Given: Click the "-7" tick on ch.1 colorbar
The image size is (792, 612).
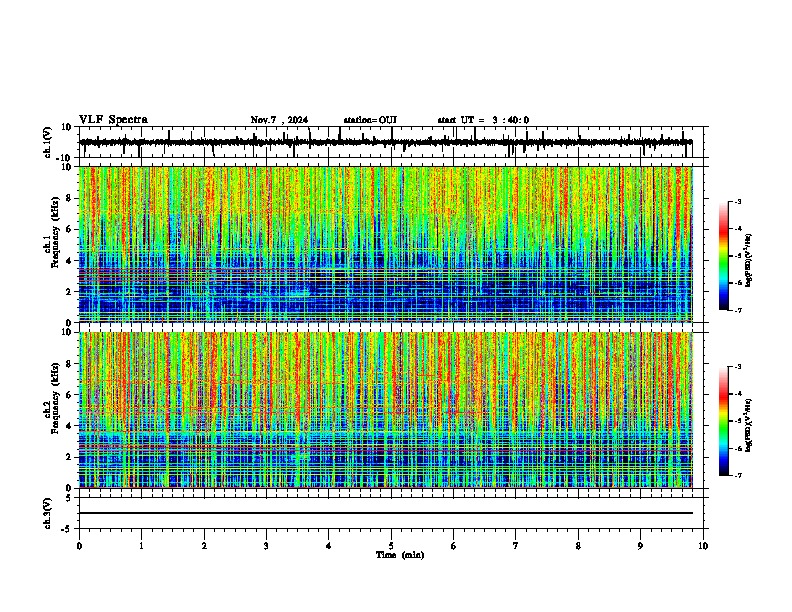Looking at the screenshot, I should tap(737, 310).
